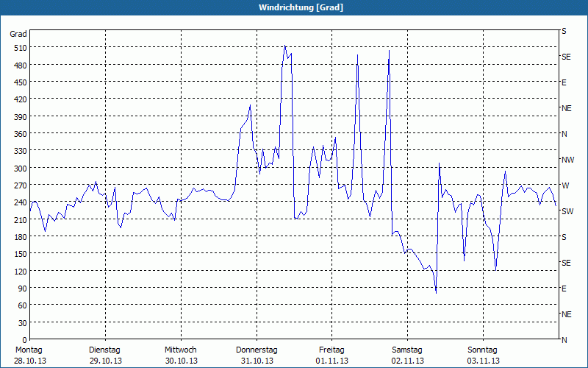Click the 420 value on the left axis

[x=21, y=99]
